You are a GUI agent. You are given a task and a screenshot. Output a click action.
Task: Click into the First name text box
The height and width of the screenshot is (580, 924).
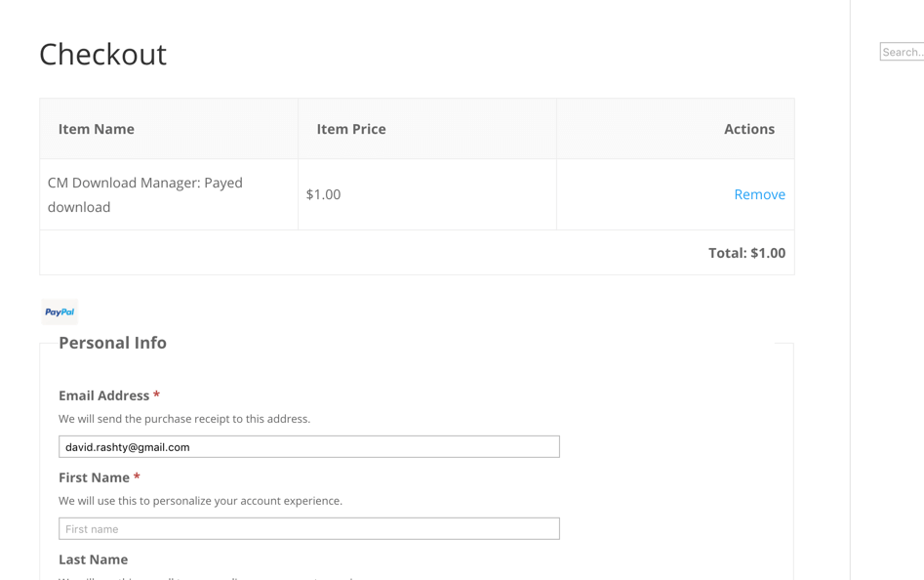click(x=308, y=529)
